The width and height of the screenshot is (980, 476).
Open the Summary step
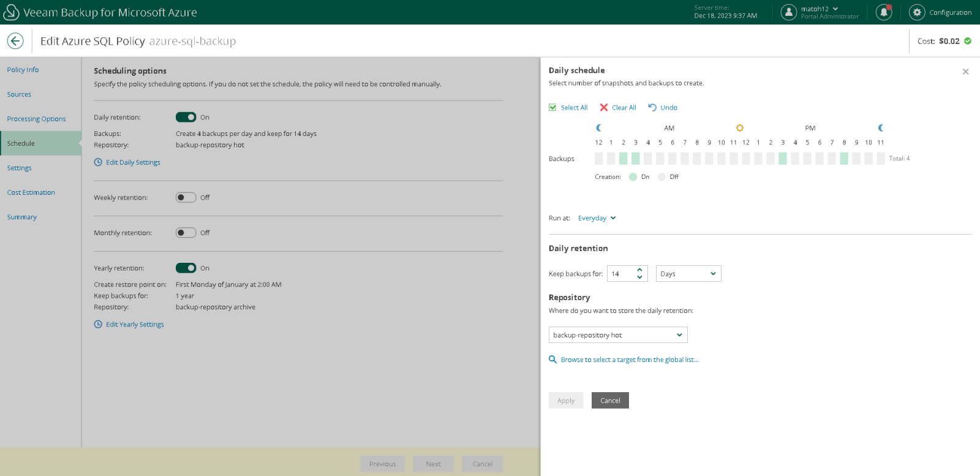[x=21, y=217]
